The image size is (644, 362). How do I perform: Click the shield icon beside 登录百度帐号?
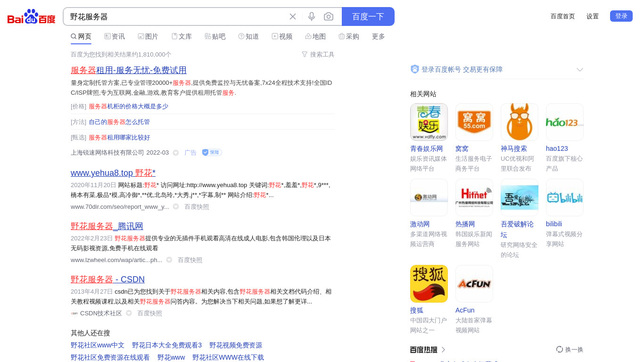(415, 69)
